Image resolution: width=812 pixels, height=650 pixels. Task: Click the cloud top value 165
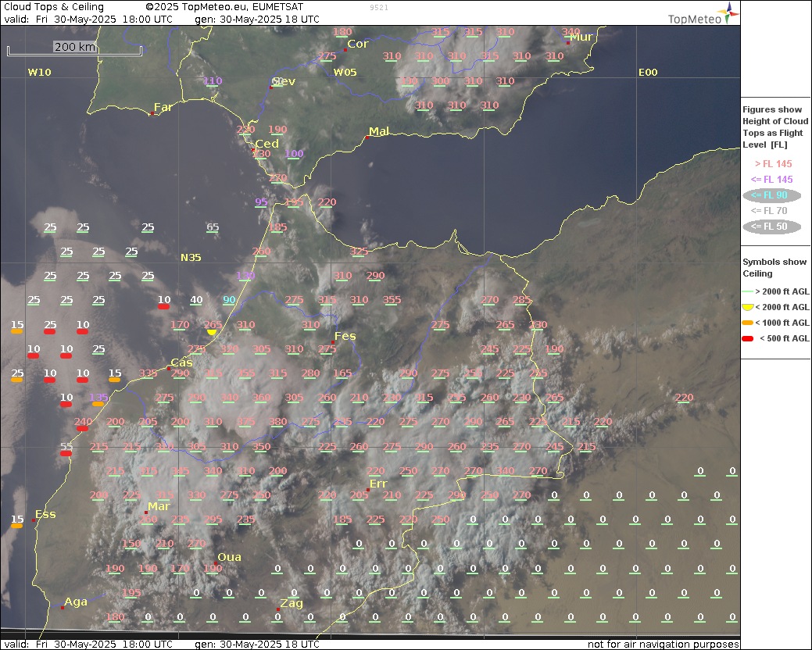point(342,373)
